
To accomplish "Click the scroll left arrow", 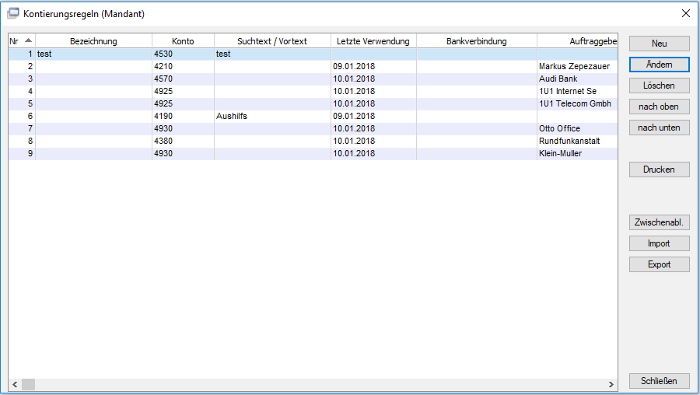I will tap(15, 384).
